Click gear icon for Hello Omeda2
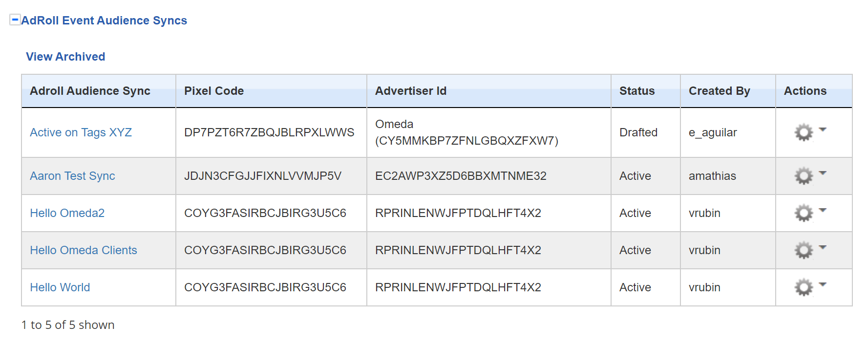 click(x=804, y=213)
